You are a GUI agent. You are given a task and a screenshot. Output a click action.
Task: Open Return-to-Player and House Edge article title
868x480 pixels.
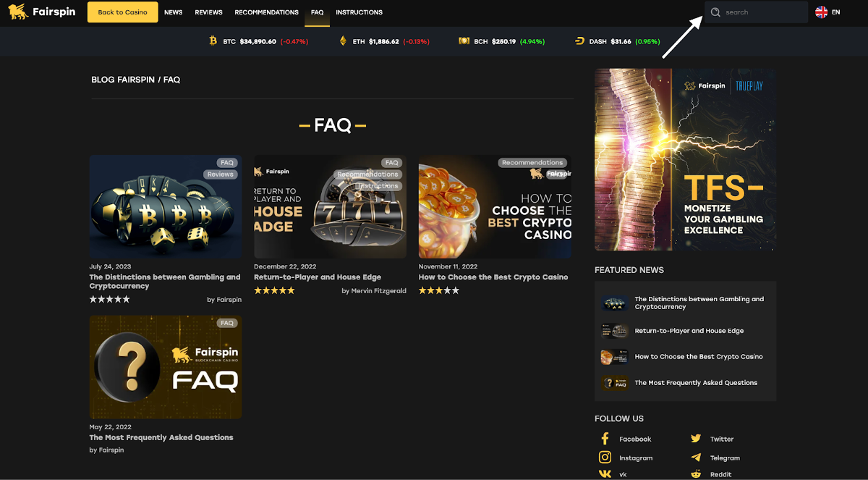tap(318, 277)
